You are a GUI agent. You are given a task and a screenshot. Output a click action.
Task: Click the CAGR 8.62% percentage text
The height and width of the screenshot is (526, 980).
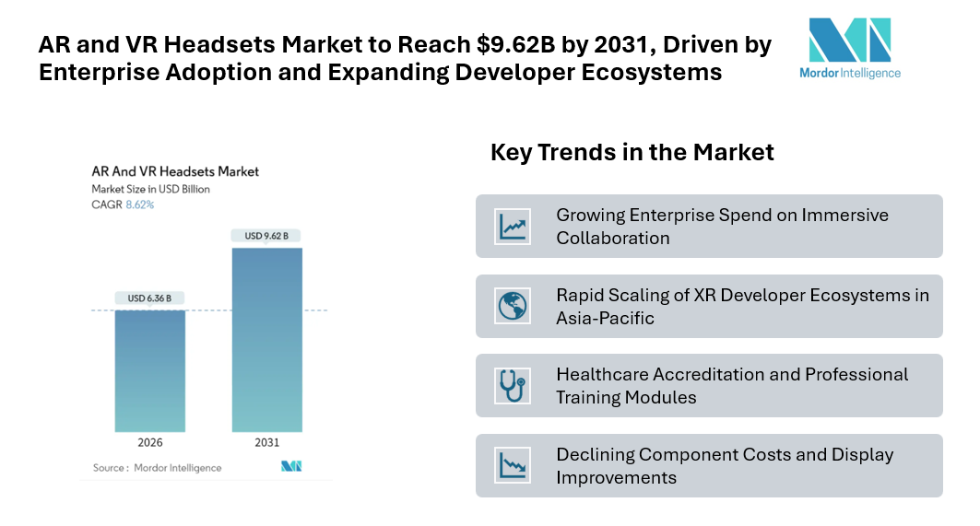(x=140, y=205)
